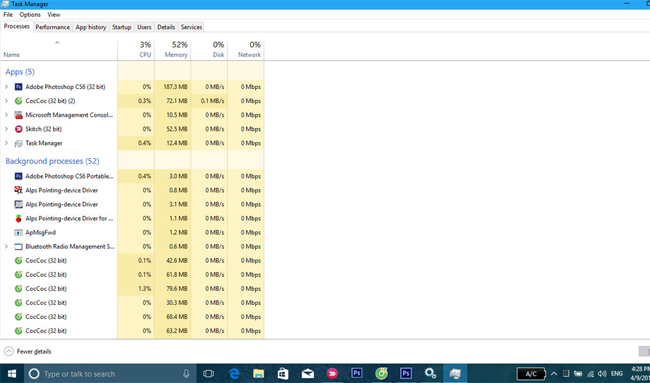Click the Microsoft Management Console row icon
Viewport: 650px width, 383px height.
(18, 115)
